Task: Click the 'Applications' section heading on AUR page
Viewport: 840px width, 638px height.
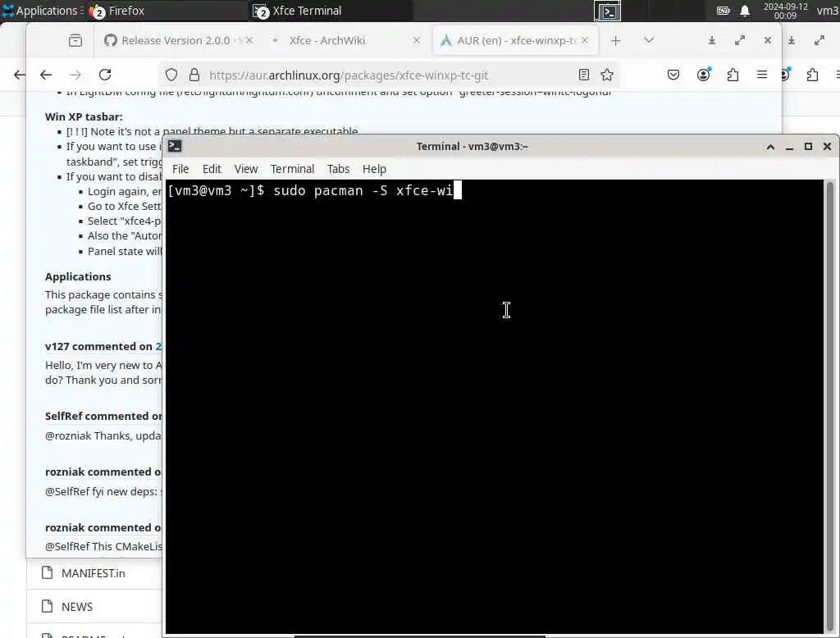Action: click(78, 277)
